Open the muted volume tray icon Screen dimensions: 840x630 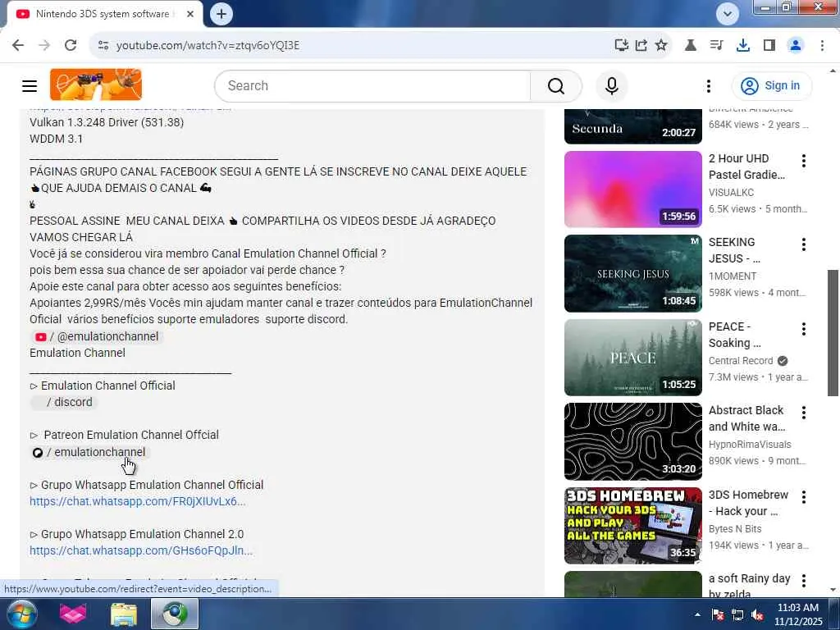[x=757, y=614]
